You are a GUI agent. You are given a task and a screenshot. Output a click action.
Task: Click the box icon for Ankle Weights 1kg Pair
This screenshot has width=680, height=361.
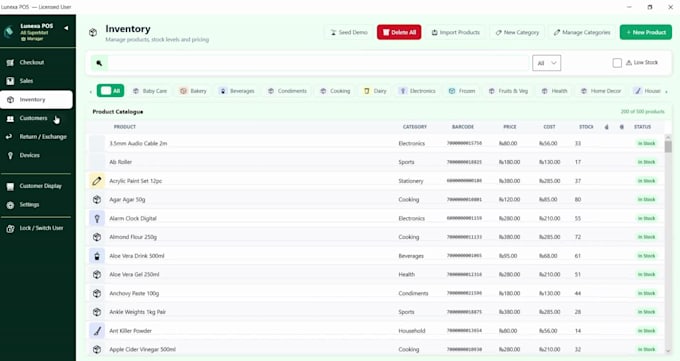pos(97,312)
